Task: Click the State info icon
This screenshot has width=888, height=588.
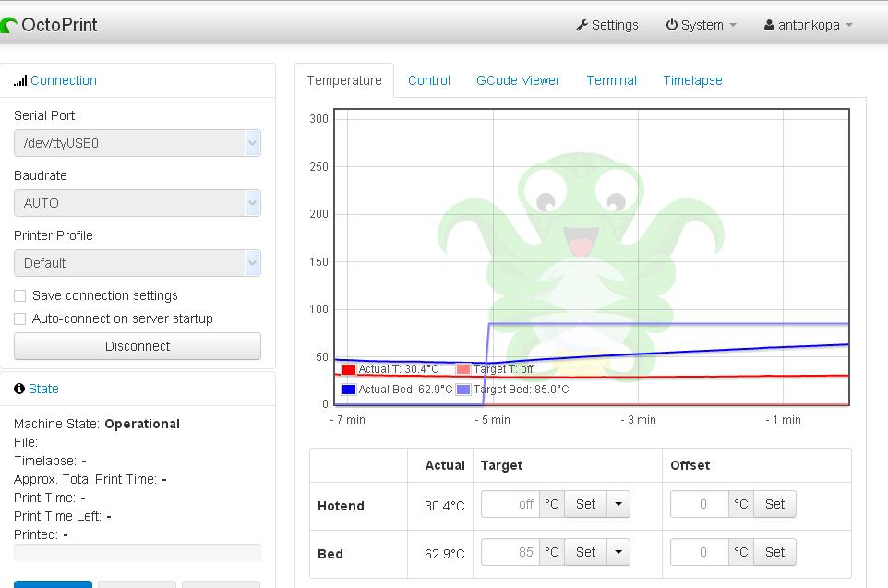Action: coord(19,389)
